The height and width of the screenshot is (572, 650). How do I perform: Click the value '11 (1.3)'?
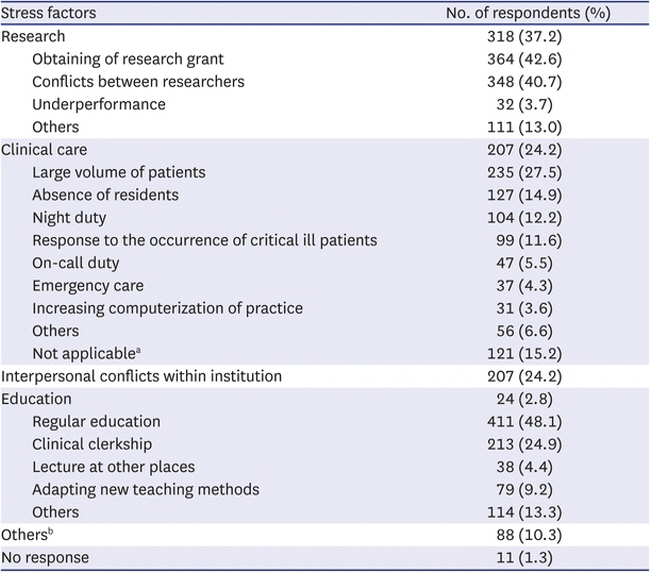(524, 557)
